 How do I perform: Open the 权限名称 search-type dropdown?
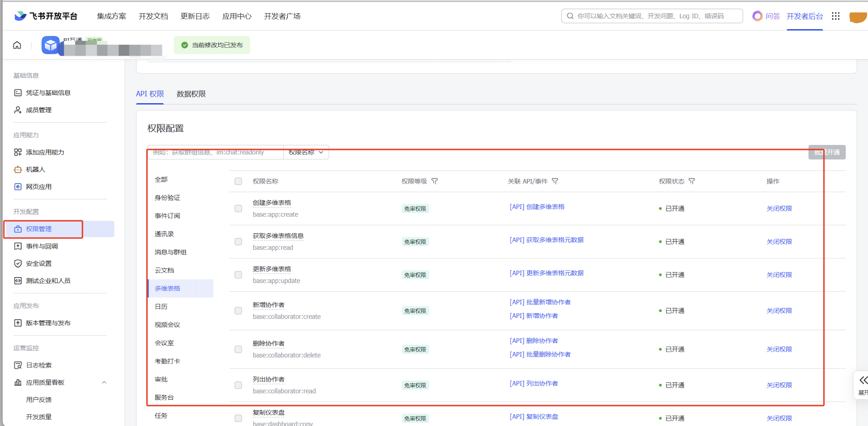point(306,152)
